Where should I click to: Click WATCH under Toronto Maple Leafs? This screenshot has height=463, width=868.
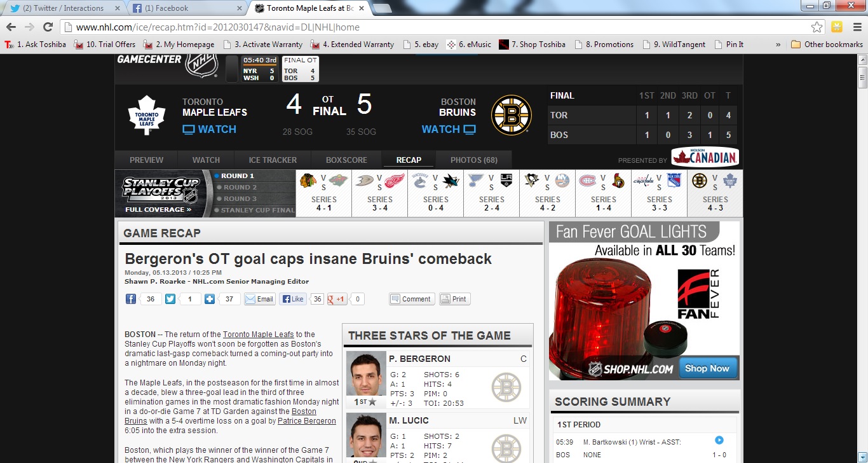(x=210, y=129)
